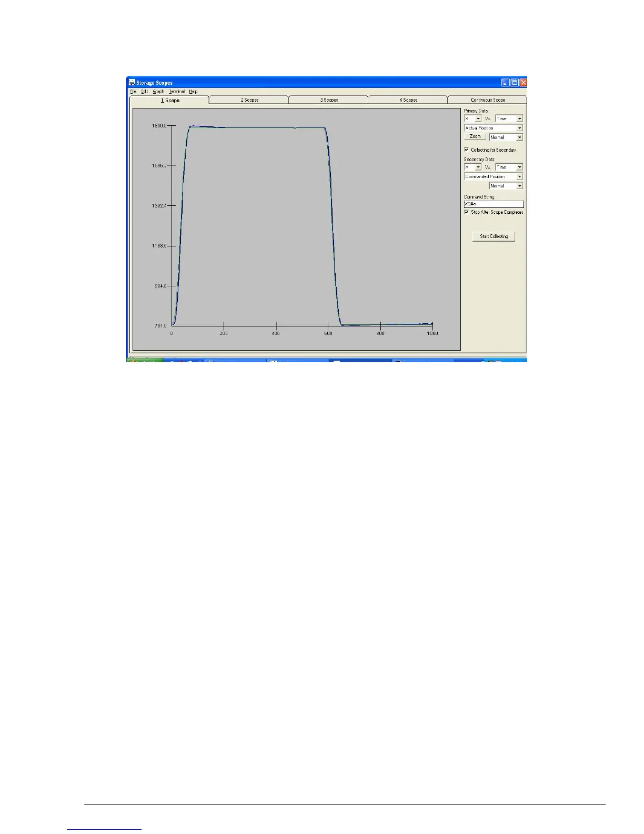Open the Secondary Data axis X dropdown
Viewport: 644px width, 834px height.
[472, 167]
